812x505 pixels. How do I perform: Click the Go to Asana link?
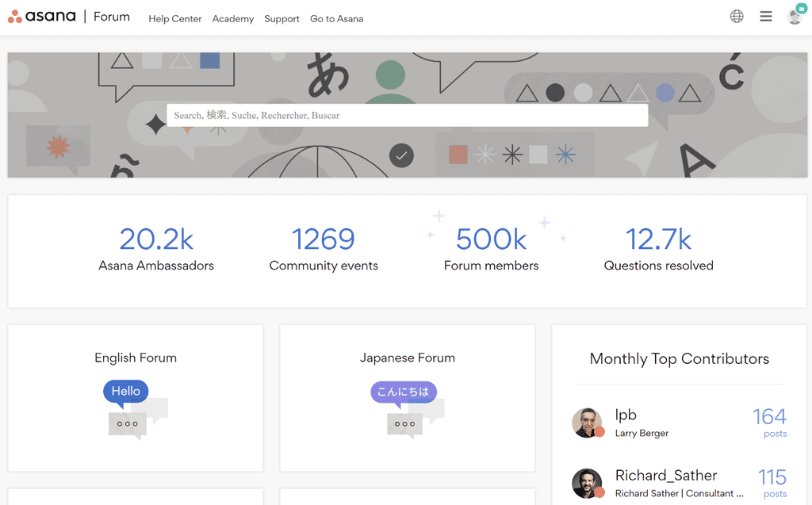pos(336,19)
